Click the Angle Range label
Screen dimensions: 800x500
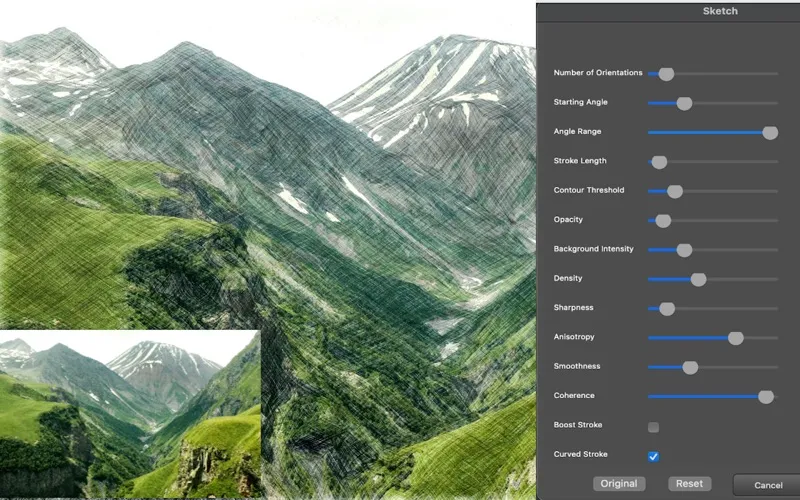[x=578, y=131]
